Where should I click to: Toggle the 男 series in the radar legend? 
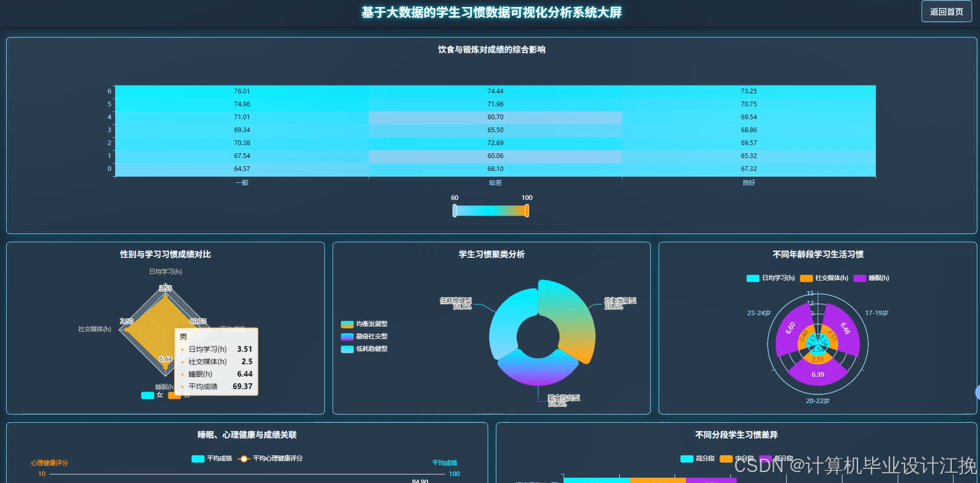[175, 395]
